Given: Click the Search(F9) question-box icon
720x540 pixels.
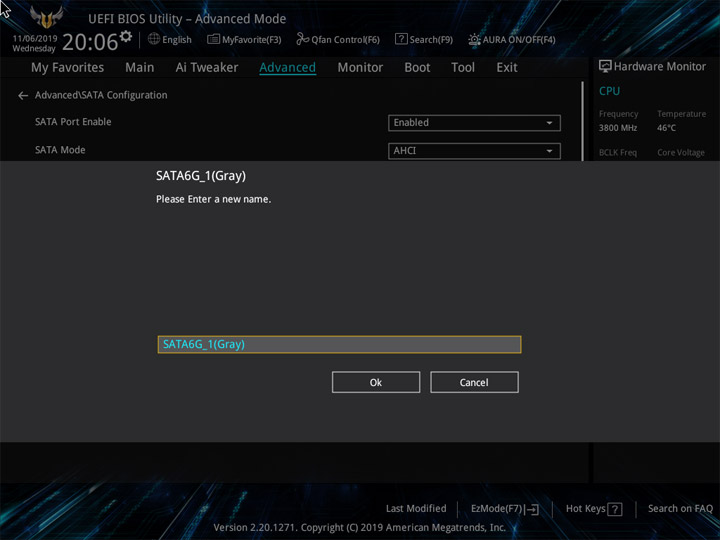Looking at the screenshot, I should (401, 39).
